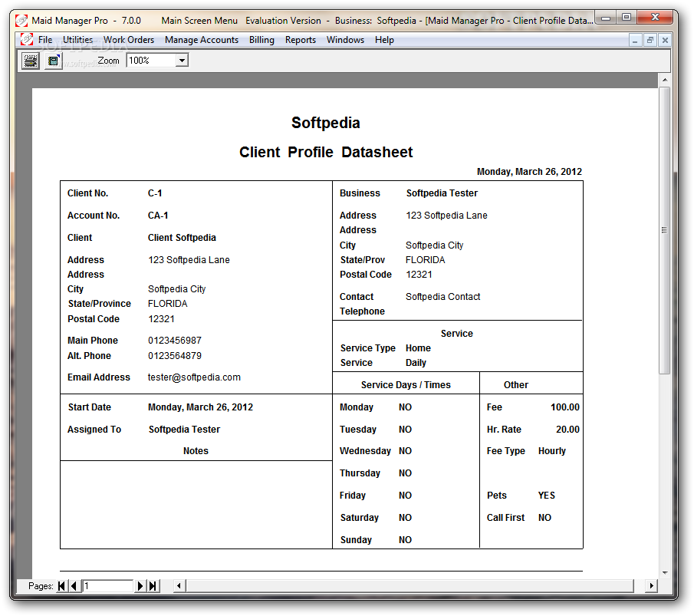Open the Windows menu
The height and width of the screenshot is (616, 694).
[345, 40]
